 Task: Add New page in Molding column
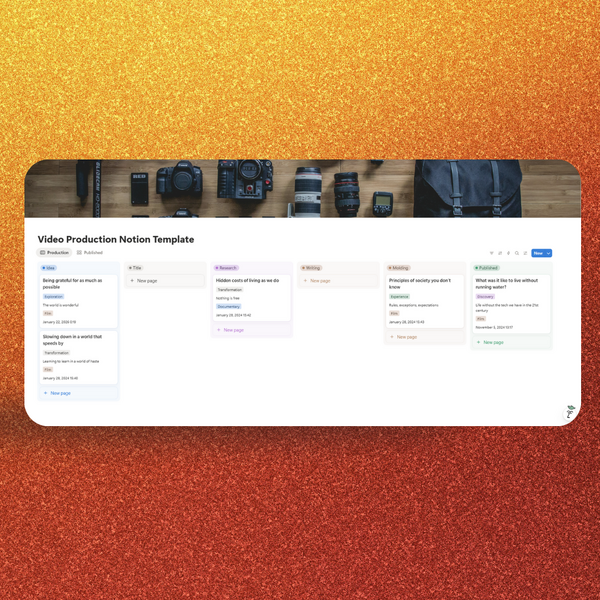[424, 337]
